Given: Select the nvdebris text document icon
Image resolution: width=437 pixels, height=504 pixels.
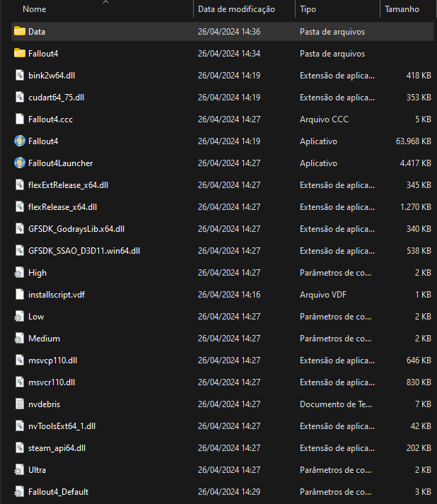Looking at the screenshot, I should tap(20, 404).
